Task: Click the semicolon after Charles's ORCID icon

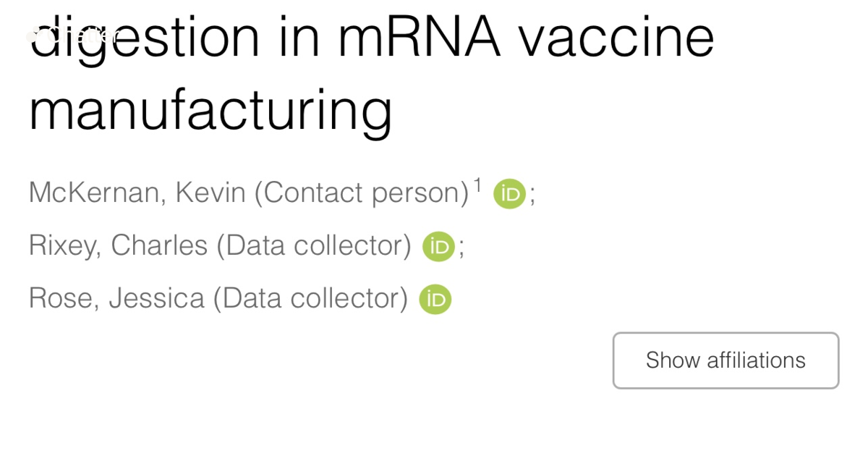Action: tap(461, 248)
